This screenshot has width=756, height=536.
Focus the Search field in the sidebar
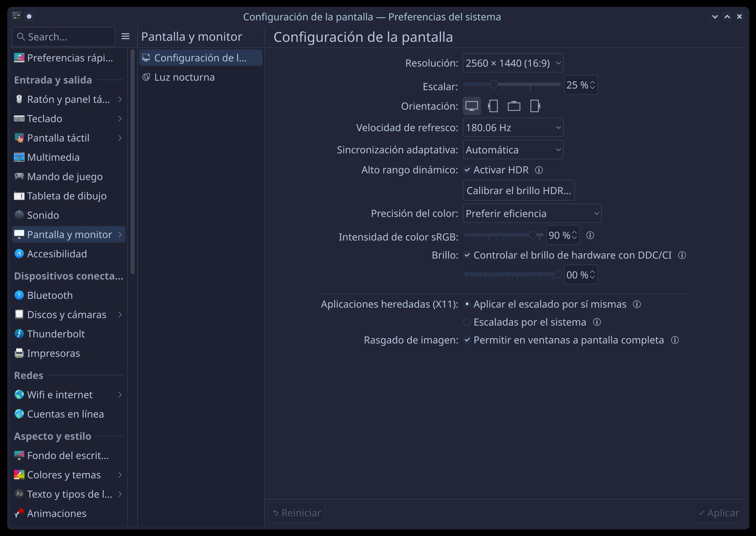coord(64,37)
